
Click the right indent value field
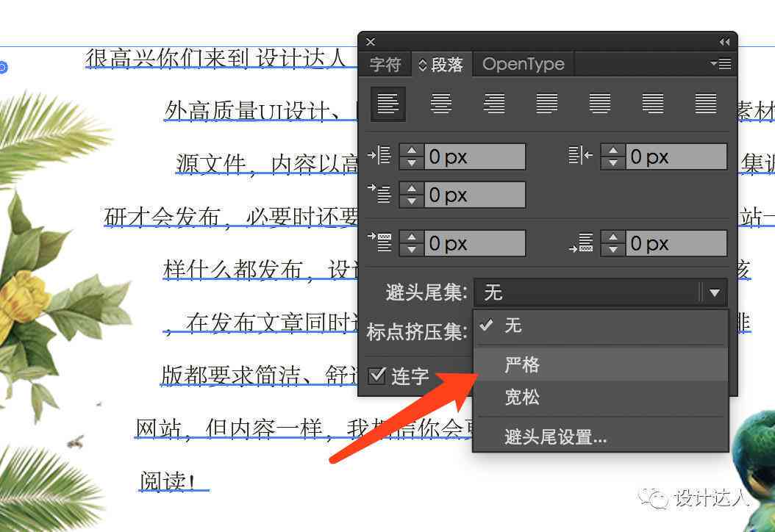click(676, 157)
